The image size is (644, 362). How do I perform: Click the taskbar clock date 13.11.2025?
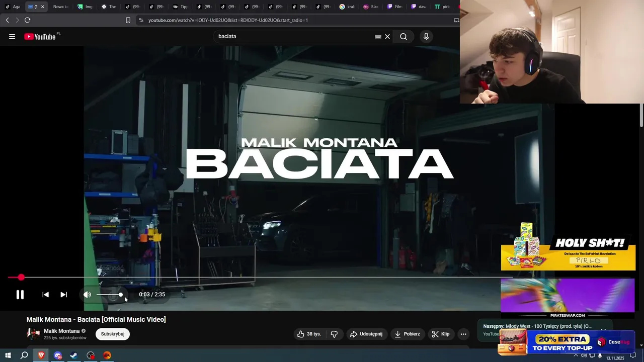[x=615, y=358]
